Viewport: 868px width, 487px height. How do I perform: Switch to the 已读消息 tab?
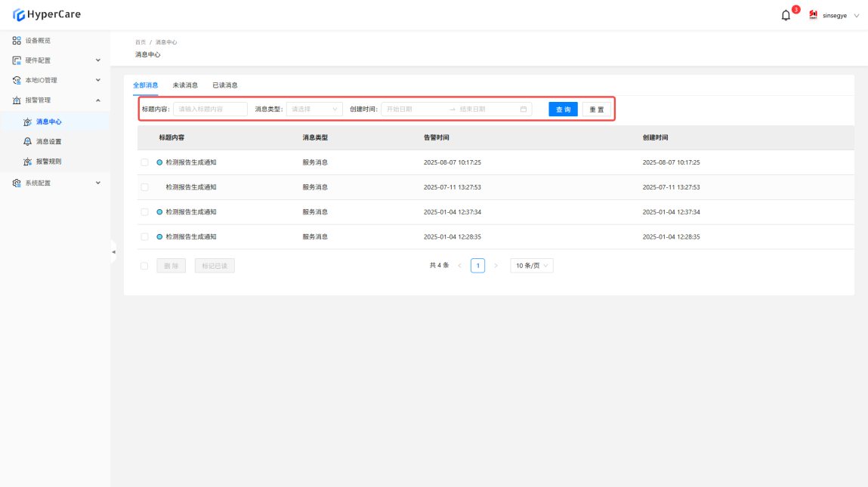pos(225,85)
